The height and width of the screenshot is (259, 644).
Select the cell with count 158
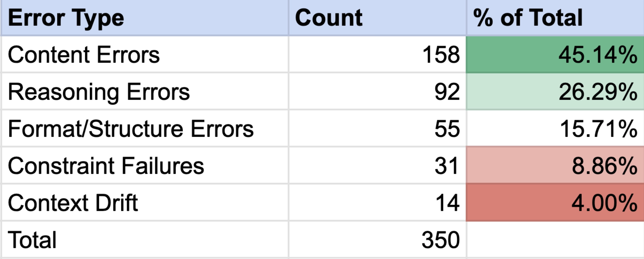[377, 54]
